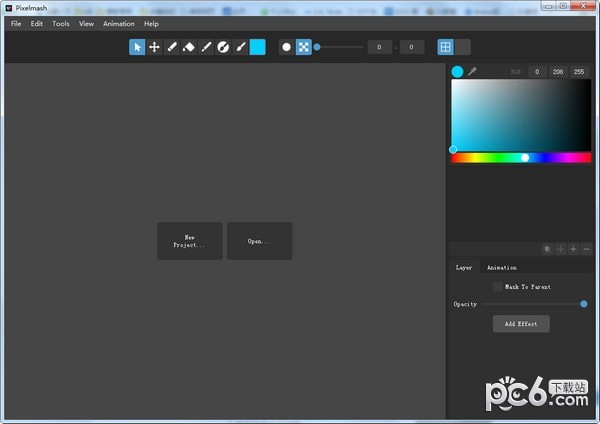Click the plus icon to add layer

pyautogui.click(x=573, y=249)
